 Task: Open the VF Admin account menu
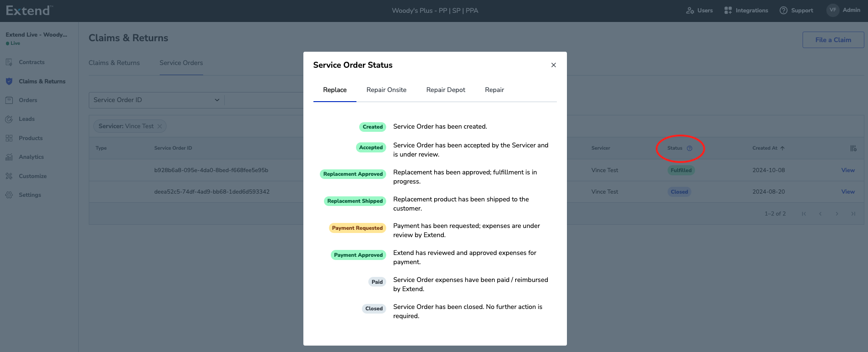click(x=843, y=10)
